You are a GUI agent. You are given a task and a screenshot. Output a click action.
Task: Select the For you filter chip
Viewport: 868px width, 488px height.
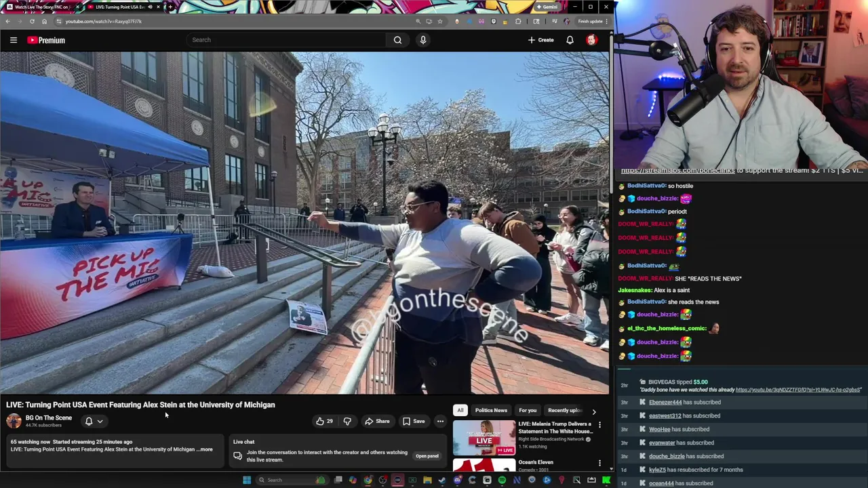coord(528,410)
